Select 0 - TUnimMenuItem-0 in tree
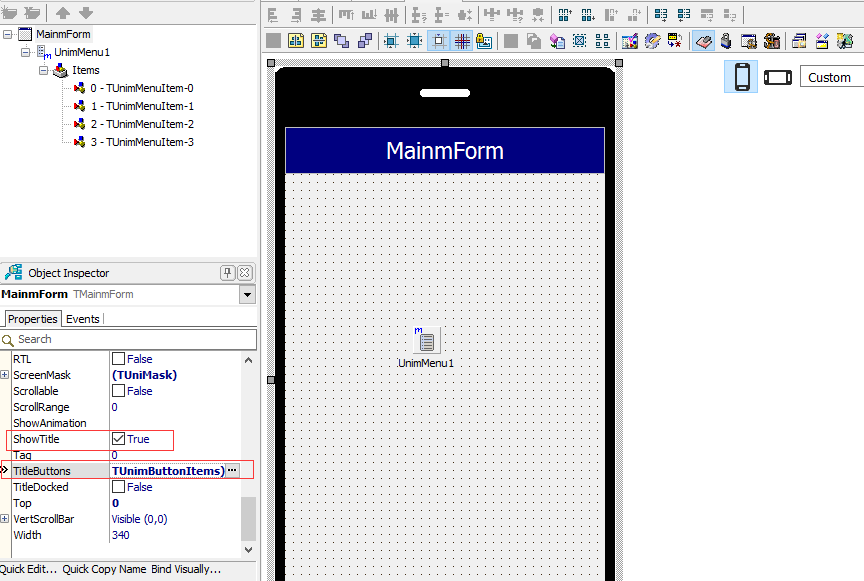The width and height of the screenshot is (864, 581). coord(142,88)
